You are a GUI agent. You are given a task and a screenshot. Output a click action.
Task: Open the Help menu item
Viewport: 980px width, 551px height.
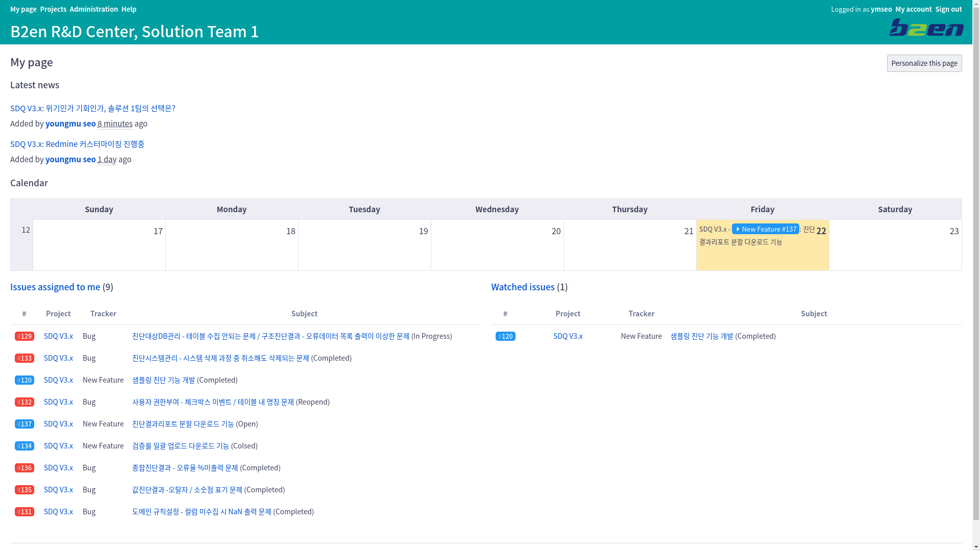(x=129, y=9)
